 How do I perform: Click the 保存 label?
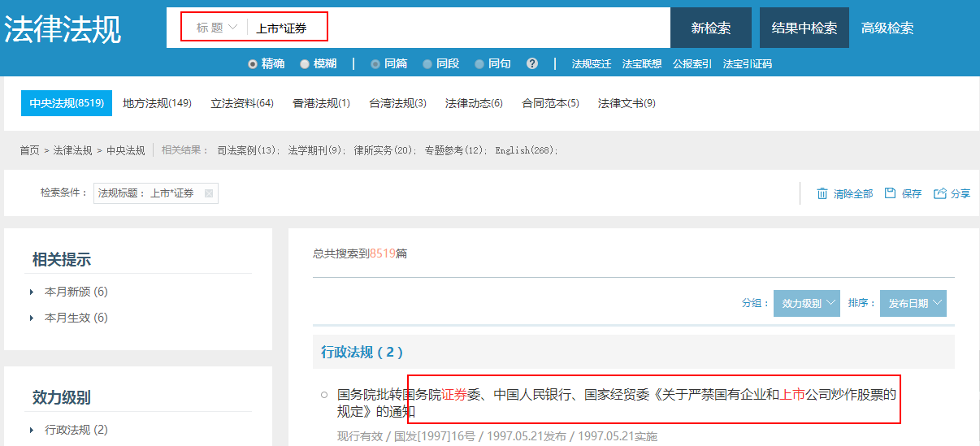click(x=912, y=193)
